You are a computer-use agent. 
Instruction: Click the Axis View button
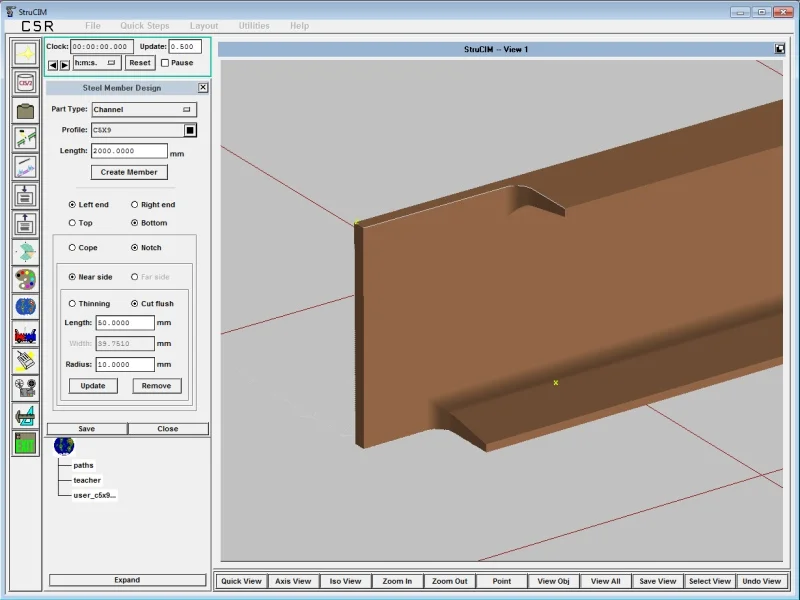tap(293, 581)
